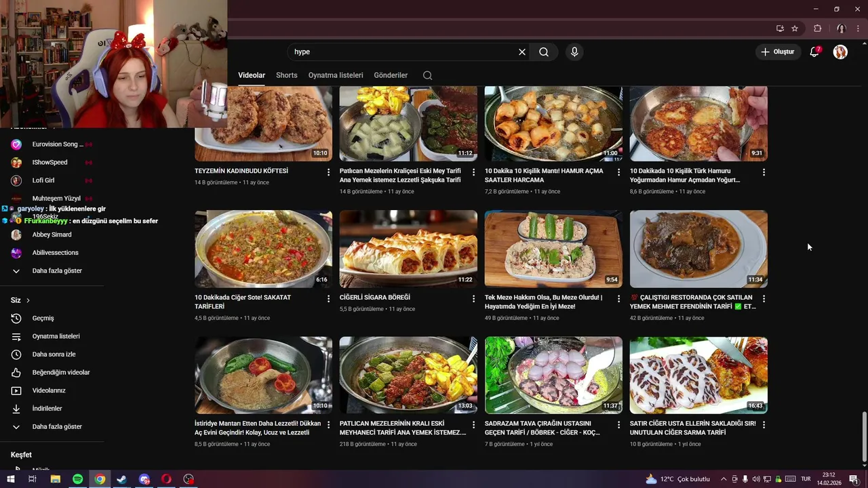
Task: Play the PATLICAN MEZELERİNİN KRALI thumbnail
Action: 408,375
